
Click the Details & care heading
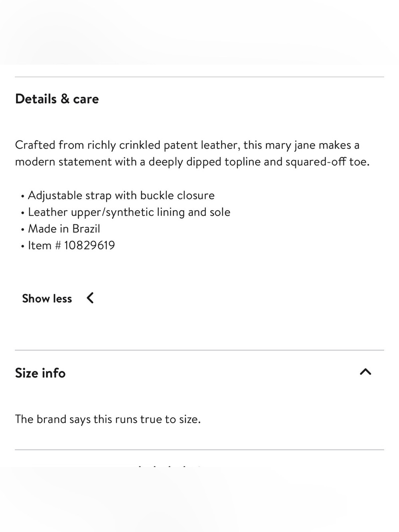(57, 99)
